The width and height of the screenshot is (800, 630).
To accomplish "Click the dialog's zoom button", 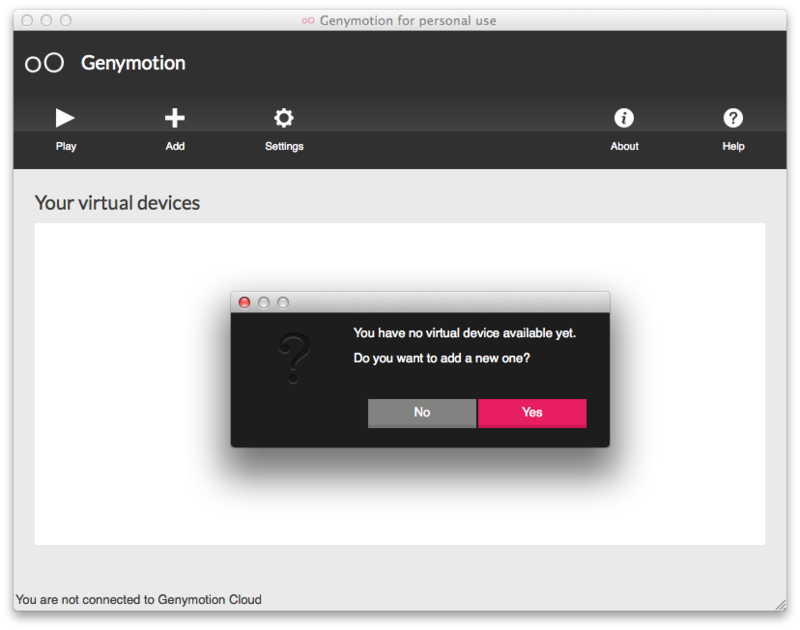I will click(283, 303).
